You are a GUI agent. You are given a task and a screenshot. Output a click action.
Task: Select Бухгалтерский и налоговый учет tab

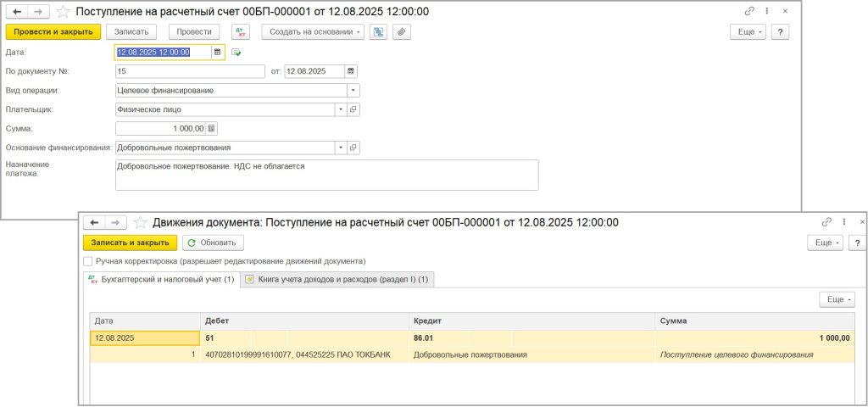(161, 279)
